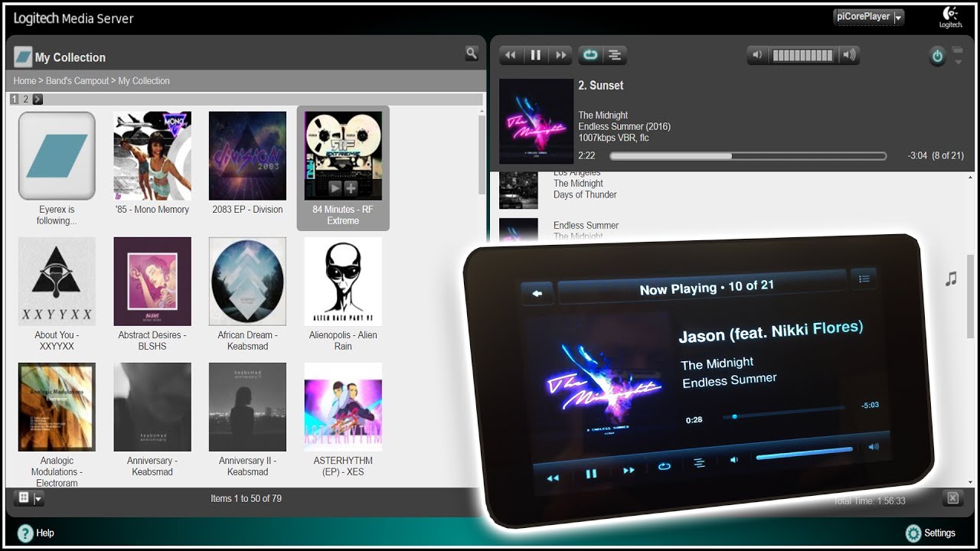Seek in the Sunset track progress bar
The image size is (980, 551).
pyautogui.click(x=748, y=156)
